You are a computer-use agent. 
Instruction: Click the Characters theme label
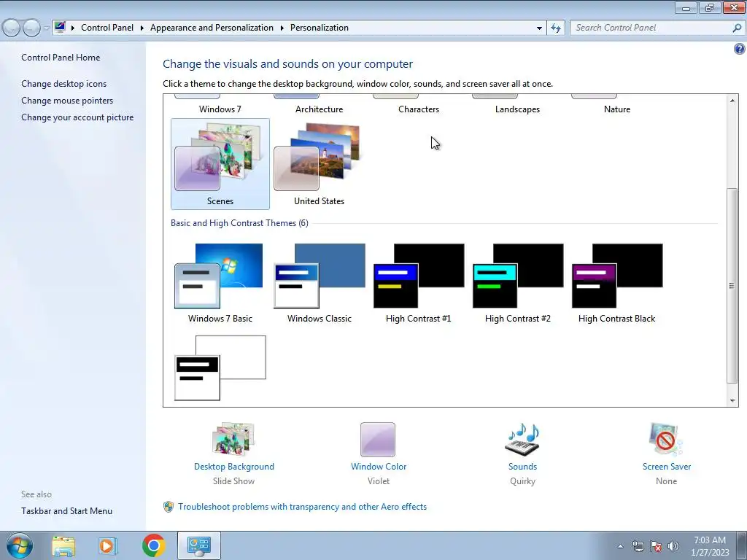pyautogui.click(x=419, y=109)
